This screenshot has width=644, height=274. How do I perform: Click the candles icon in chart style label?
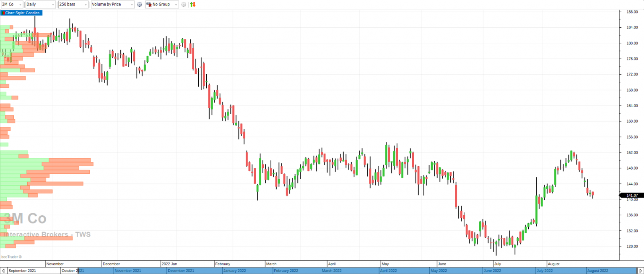[x=3, y=13]
